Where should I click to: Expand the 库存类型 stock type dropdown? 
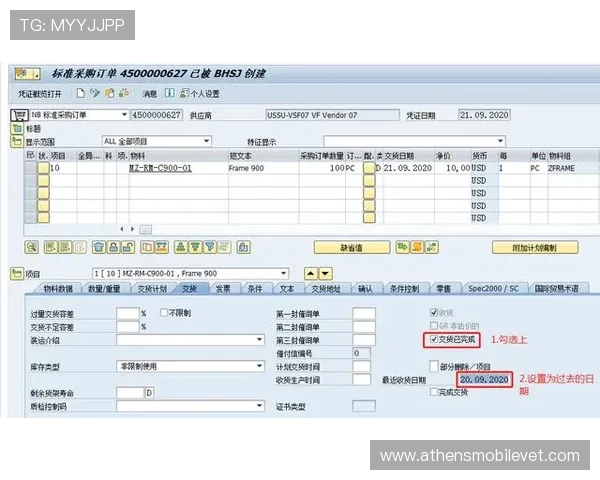261,367
